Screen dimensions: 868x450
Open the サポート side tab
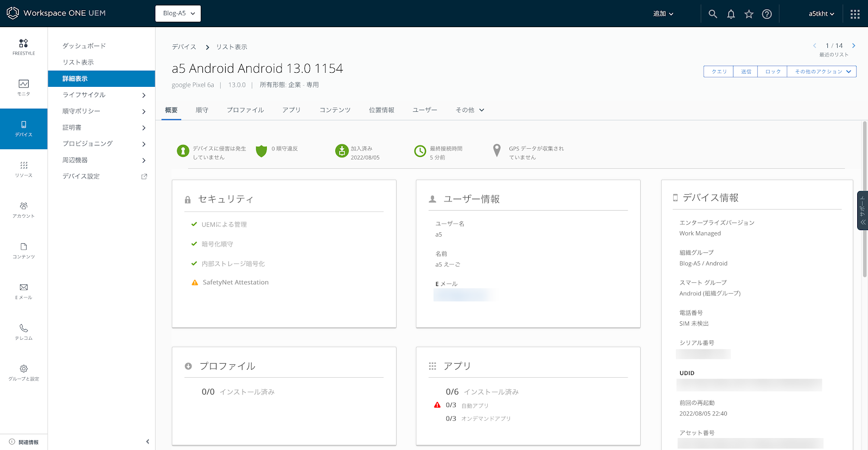point(863,210)
